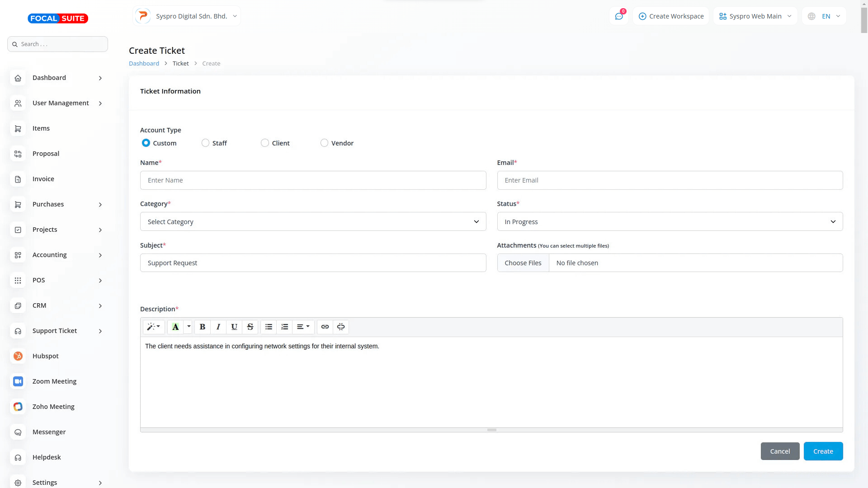This screenshot has width=868, height=488.
Task: Select Vendor account type option
Action: tap(324, 143)
